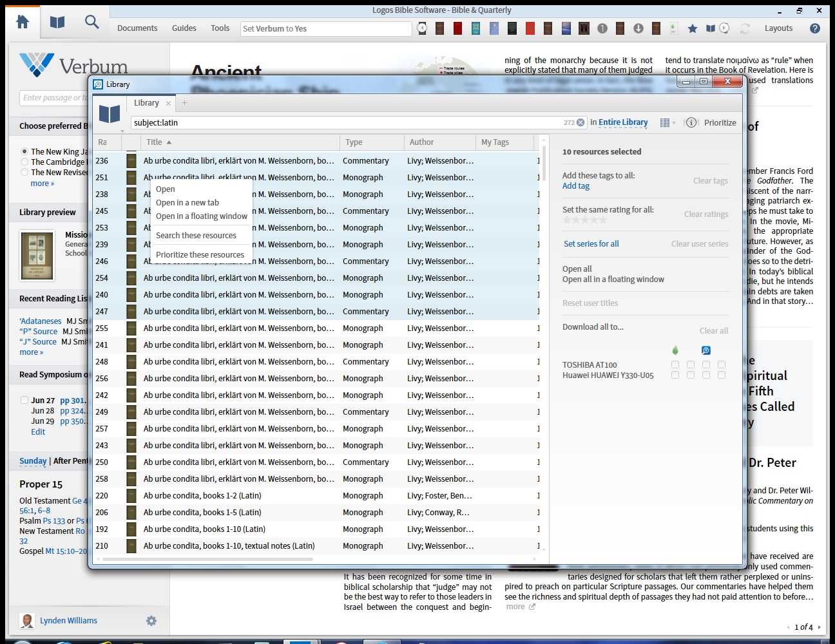Click the open book reading plan icon
The width and height of the screenshot is (835, 644).
tap(711, 28)
